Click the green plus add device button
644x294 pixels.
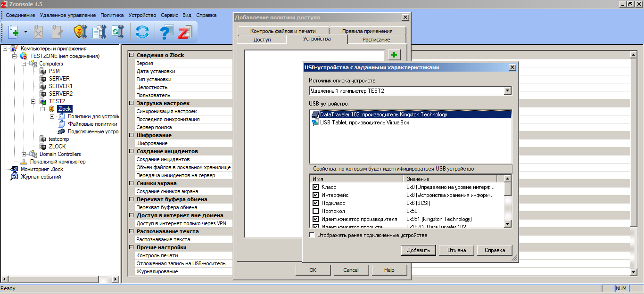pos(394,55)
